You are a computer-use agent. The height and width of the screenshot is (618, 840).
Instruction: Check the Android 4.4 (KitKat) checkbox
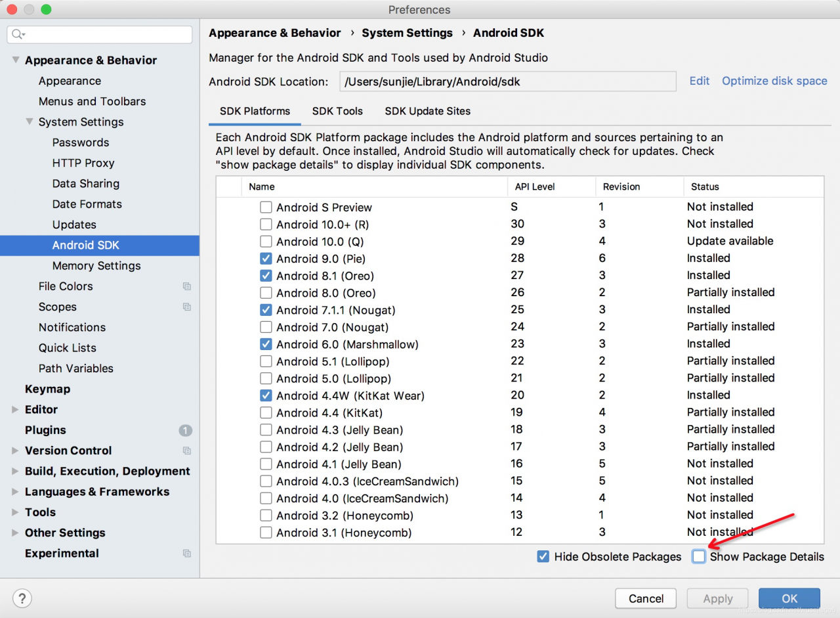click(266, 412)
